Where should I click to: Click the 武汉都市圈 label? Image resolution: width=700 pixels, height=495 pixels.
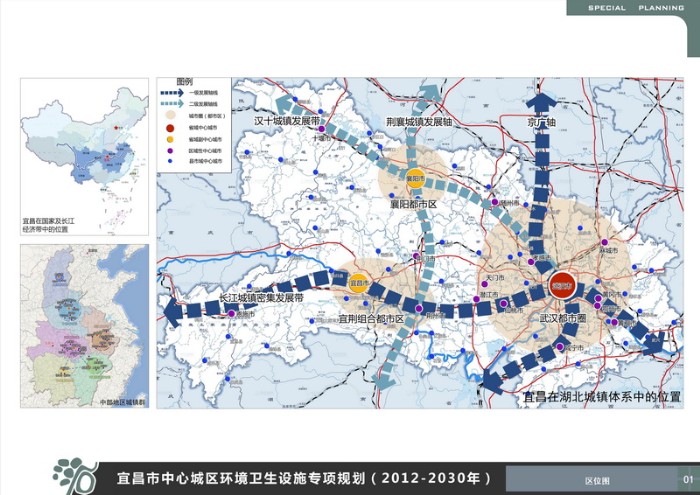click(567, 318)
